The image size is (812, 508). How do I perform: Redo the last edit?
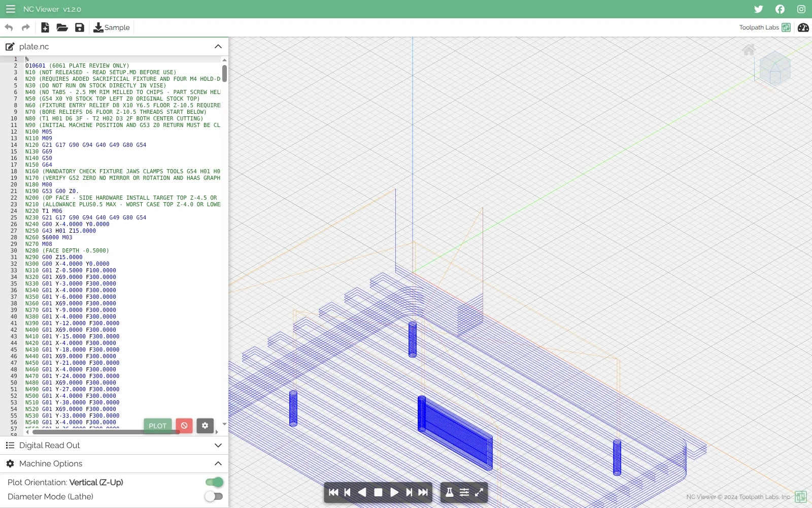click(26, 27)
